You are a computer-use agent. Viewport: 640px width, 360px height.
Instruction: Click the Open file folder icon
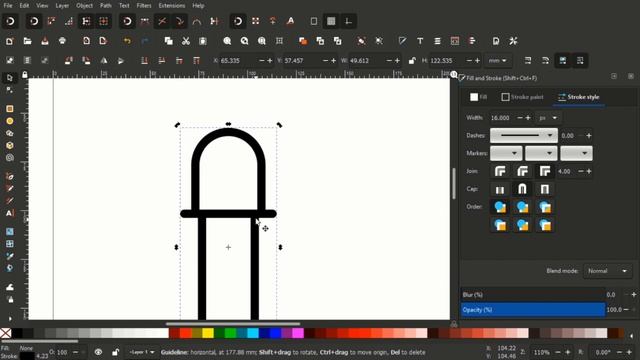click(x=27, y=41)
